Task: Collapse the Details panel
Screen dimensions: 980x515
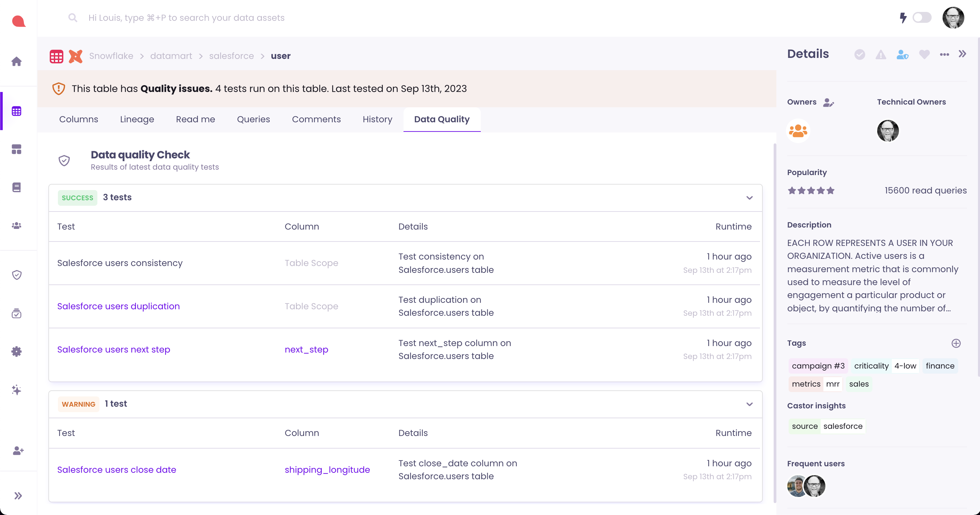Action: (x=962, y=54)
